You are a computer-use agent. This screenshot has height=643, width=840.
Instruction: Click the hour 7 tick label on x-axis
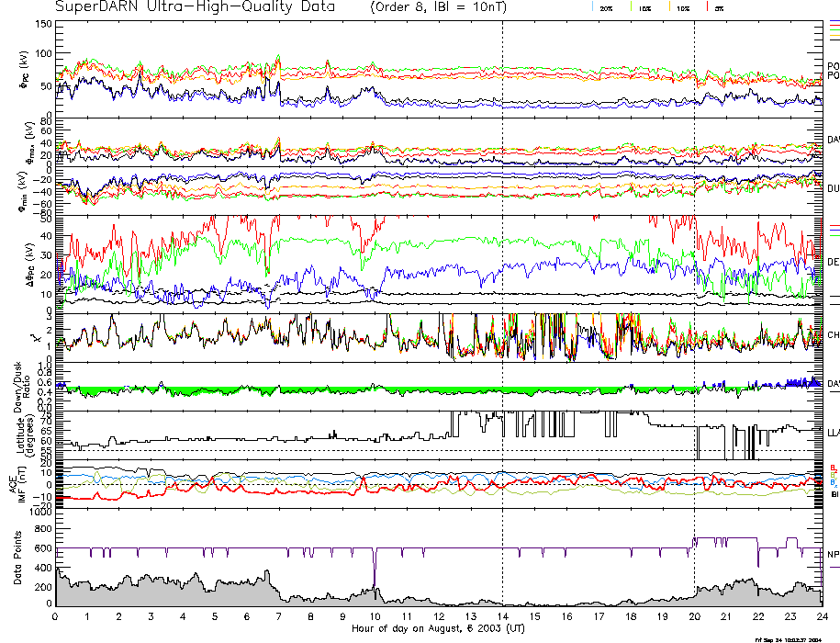click(x=279, y=616)
